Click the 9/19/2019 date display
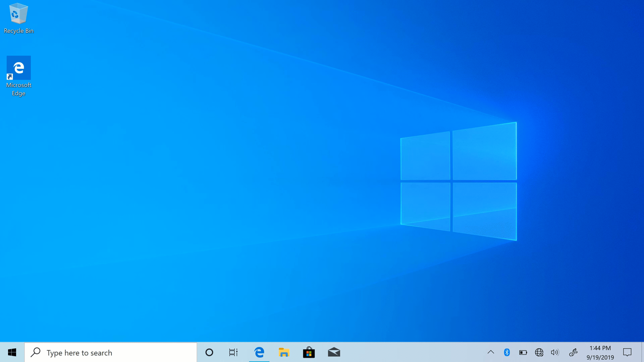This screenshot has height=362, width=644. [x=599, y=356]
